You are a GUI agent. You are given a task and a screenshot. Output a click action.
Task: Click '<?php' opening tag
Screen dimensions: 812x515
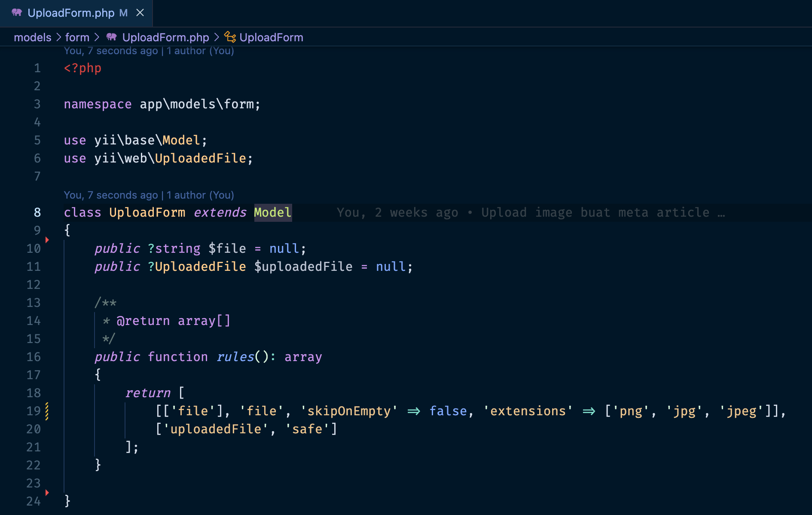pos(82,68)
